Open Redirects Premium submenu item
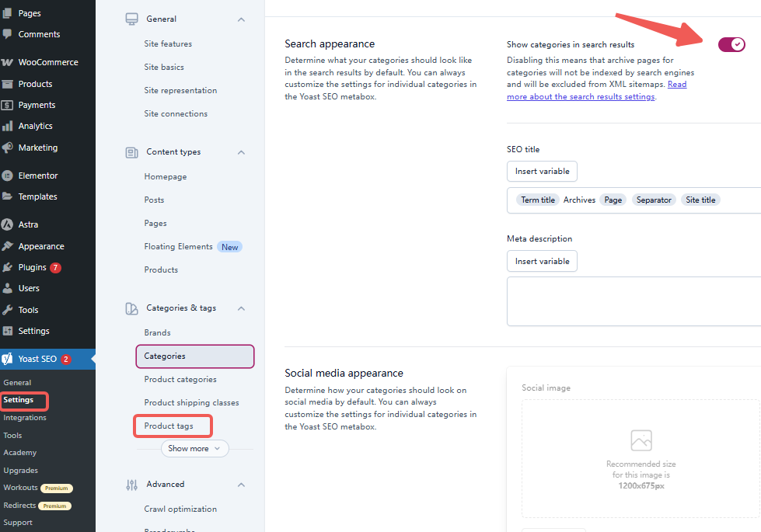761x532 pixels. point(20,506)
